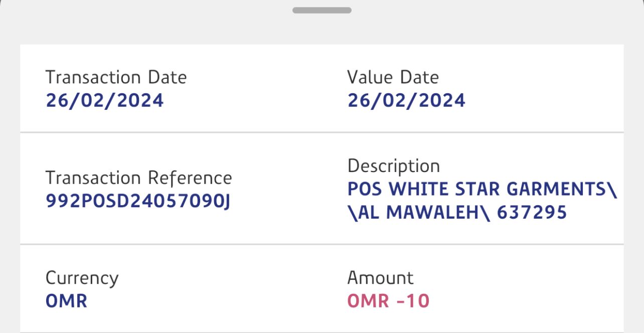Screen dimensions: 644x333
Task: Tap the Description label
Action: (x=393, y=166)
